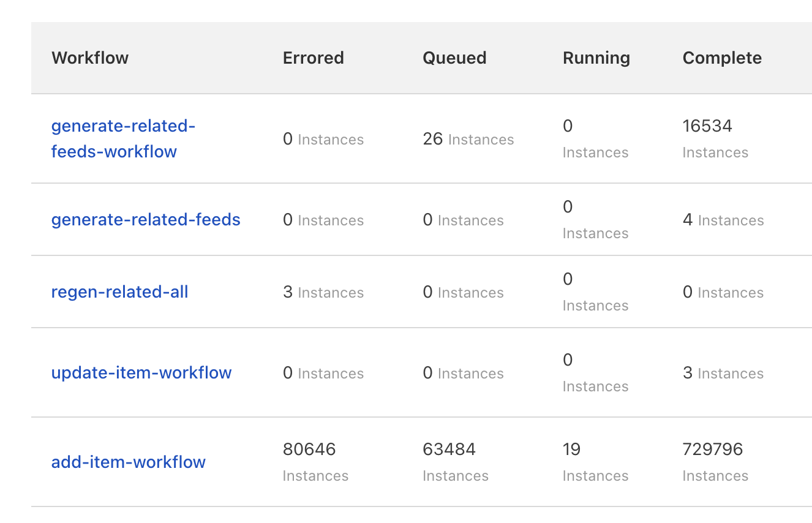Image resolution: width=812 pixels, height=523 pixels.
Task: Select the 729796 complete instances count
Action: pos(713,450)
